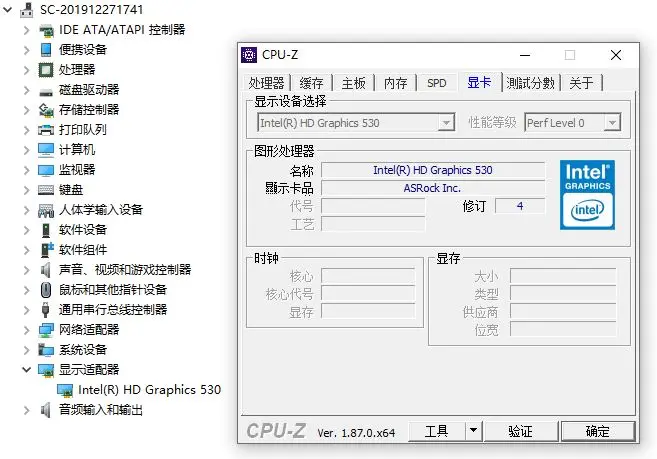Click the 系统设备 icon

46,350
